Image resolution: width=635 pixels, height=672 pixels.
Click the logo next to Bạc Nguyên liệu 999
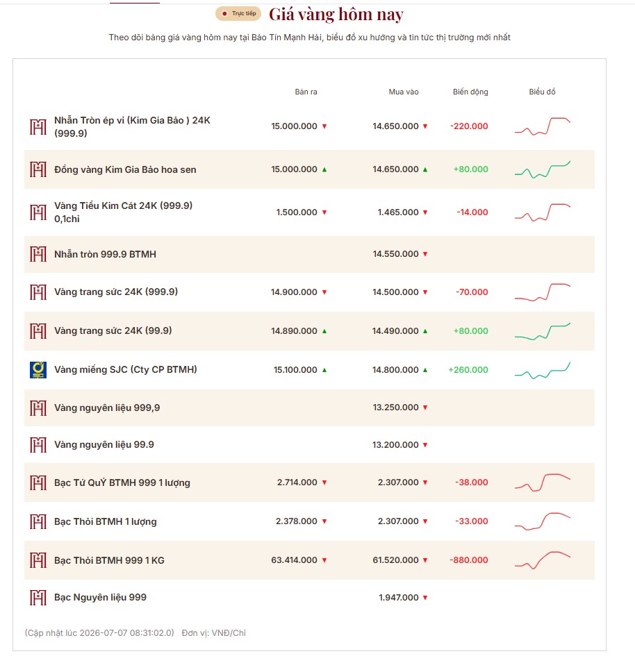(38, 598)
